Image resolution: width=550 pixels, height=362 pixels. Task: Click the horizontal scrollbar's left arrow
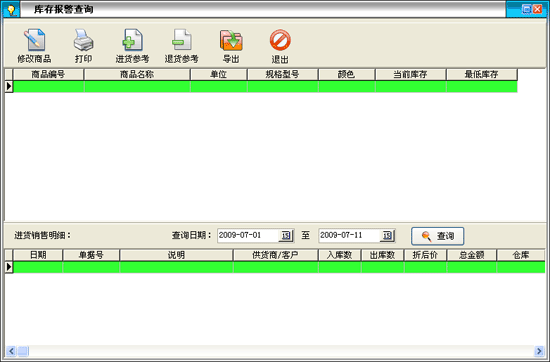(x=11, y=350)
